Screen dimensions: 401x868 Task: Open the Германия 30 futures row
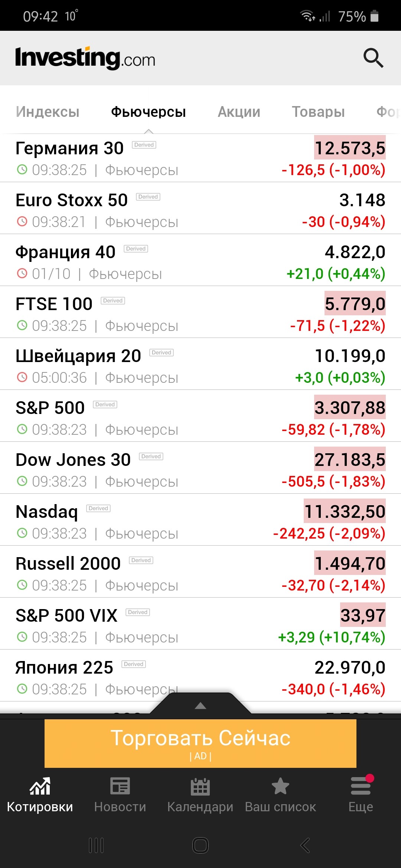coord(200,158)
